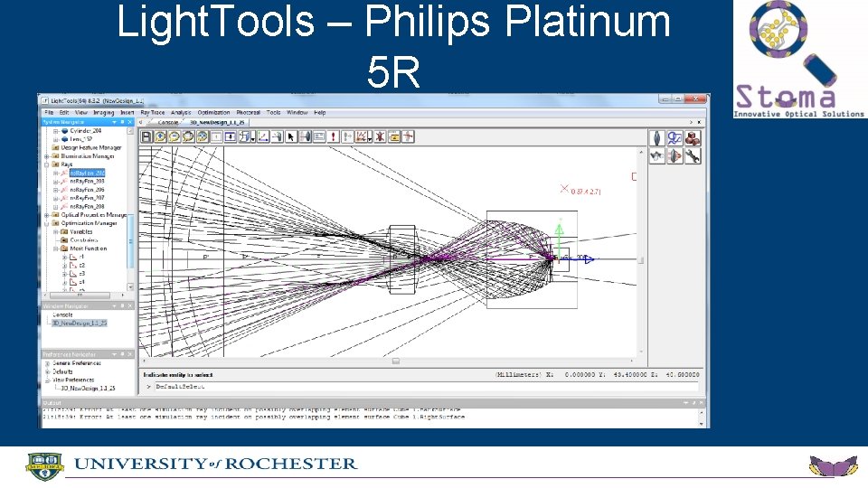Expand the nsRayFan_203 node
This screenshot has width=868, height=488.
click(55, 182)
